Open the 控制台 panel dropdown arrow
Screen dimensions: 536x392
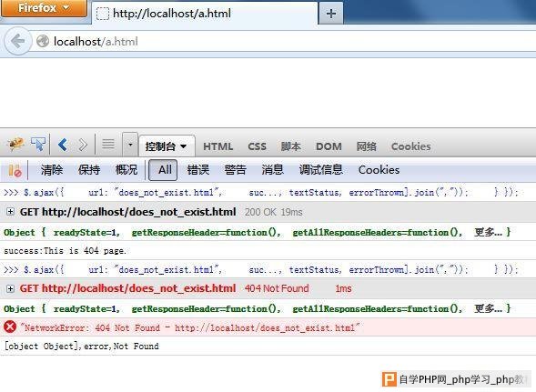(x=184, y=146)
